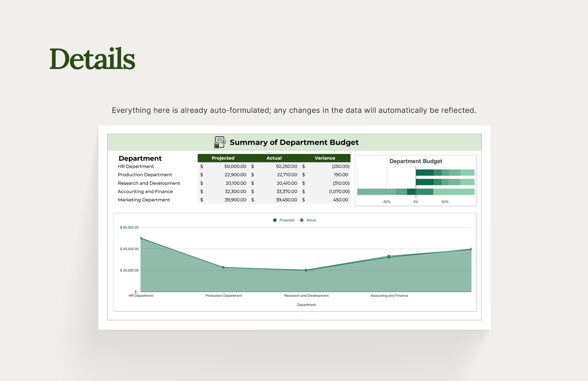The height and width of the screenshot is (381, 588).
Task: Click the -50% axis label in bar chart
Action: 387,202
